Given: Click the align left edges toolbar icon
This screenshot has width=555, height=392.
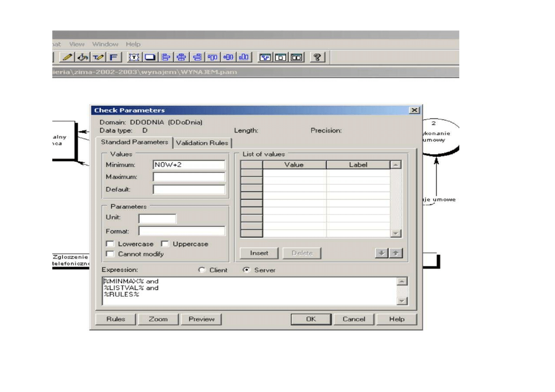Looking at the screenshot, I should [166, 57].
